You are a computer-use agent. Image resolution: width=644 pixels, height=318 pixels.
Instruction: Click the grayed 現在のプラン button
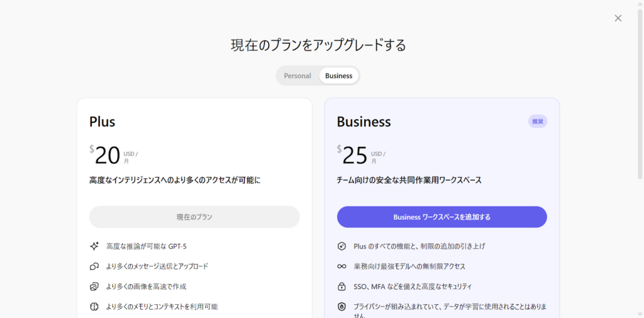pos(194,217)
